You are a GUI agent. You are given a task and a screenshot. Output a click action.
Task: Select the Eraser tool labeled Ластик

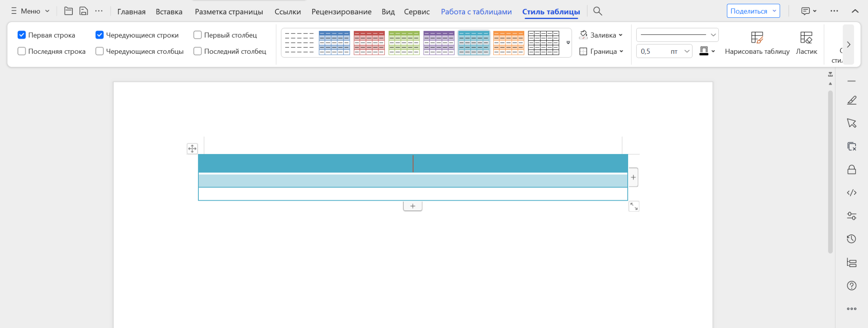coord(806,44)
